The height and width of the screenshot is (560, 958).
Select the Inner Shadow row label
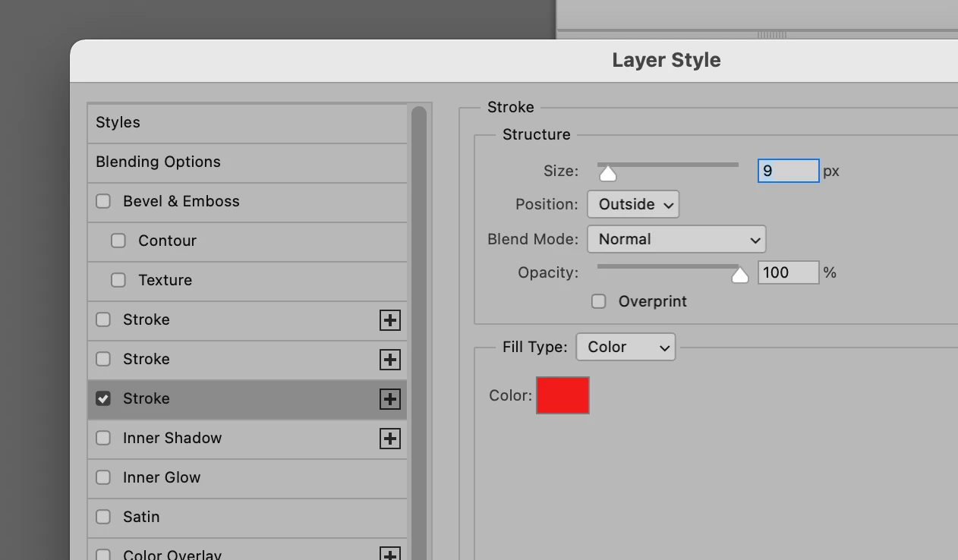(172, 438)
